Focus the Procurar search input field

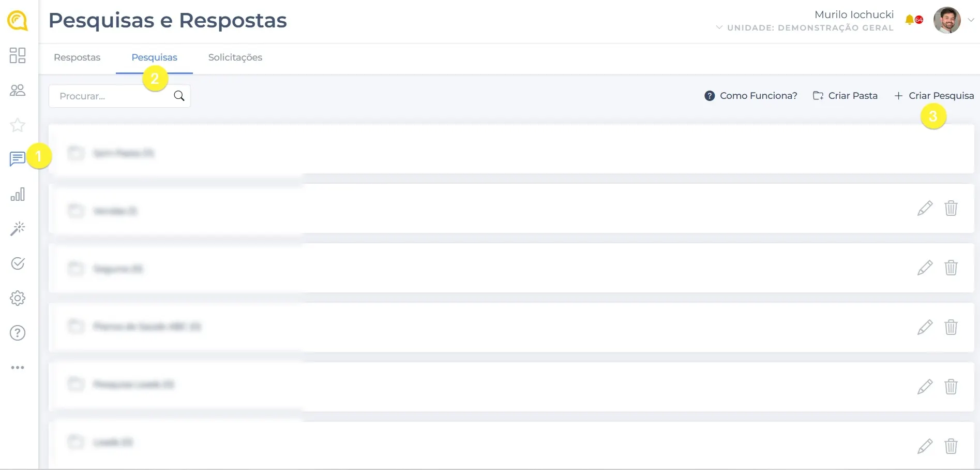click(x=111, y=96)
